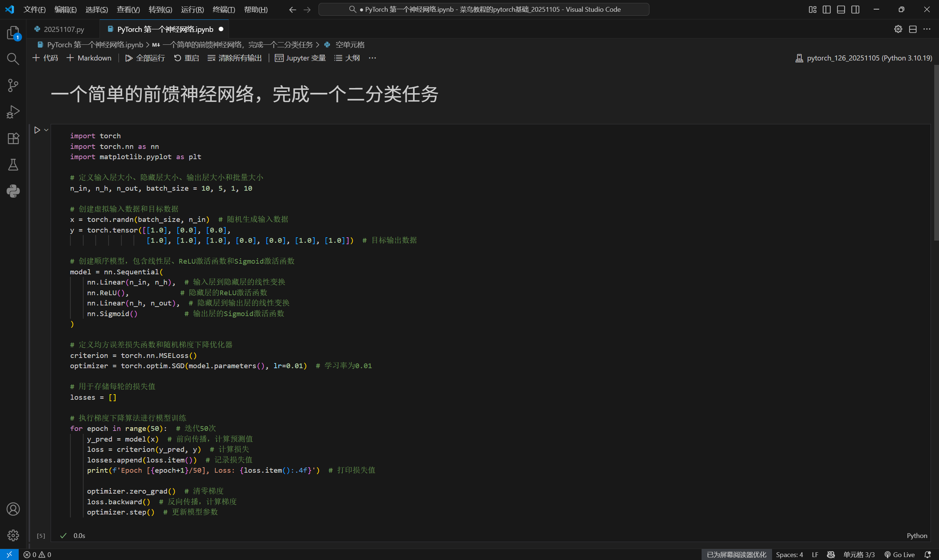Click 已为屏幕阅读器优化 status item

tap(736, 554)
